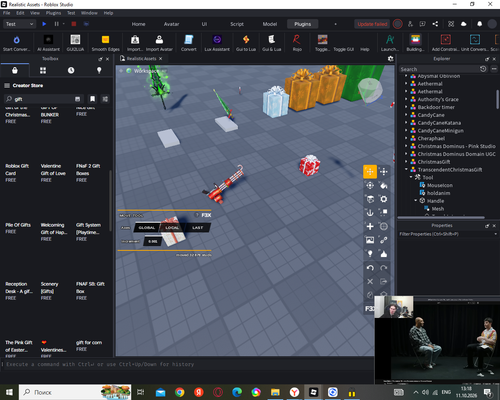Switch to the Script ribbon tab
Screen dimensions: 500x400
point(237,24)
